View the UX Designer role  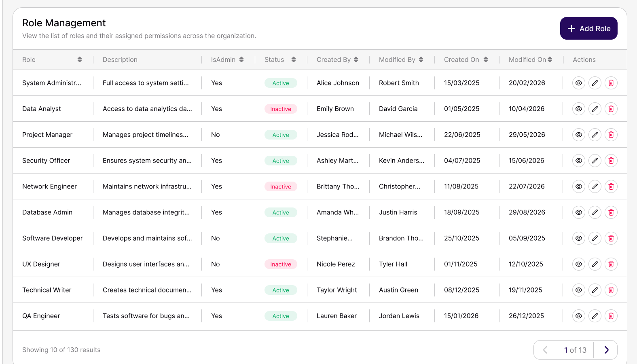[579, 264]
